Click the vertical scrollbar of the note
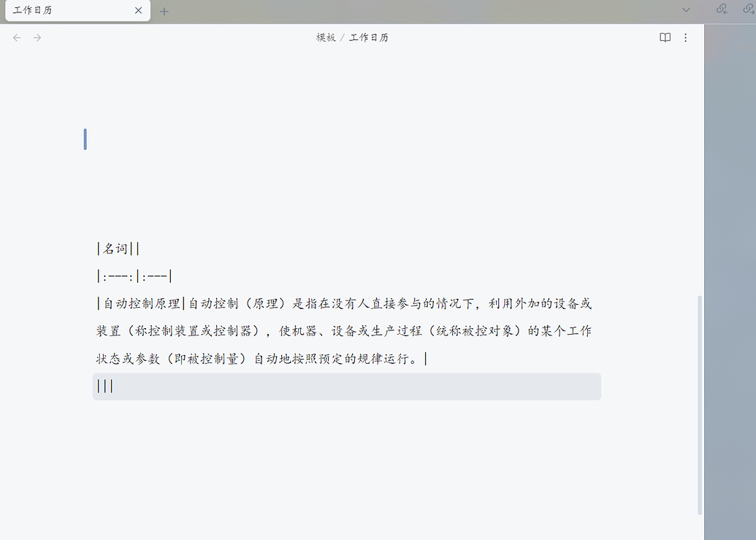This screenshot has width=756, height=540. [x=699, y=402]
